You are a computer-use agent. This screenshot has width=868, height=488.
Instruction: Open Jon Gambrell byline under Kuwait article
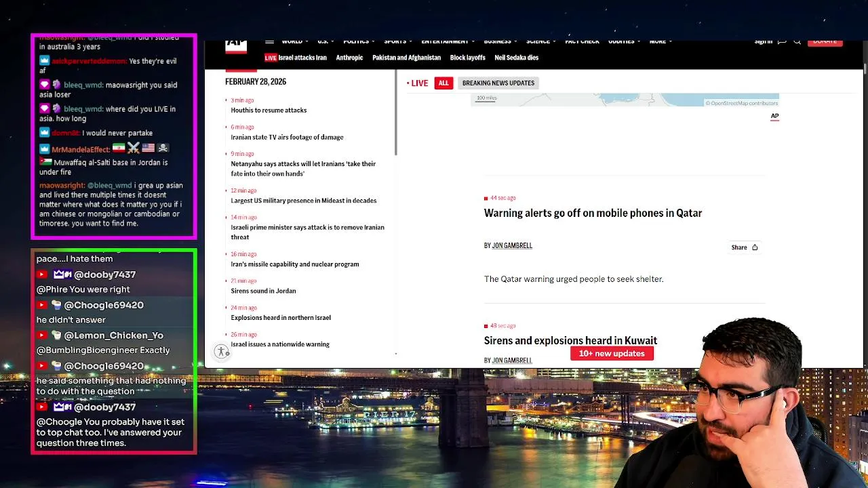(512, 361)
